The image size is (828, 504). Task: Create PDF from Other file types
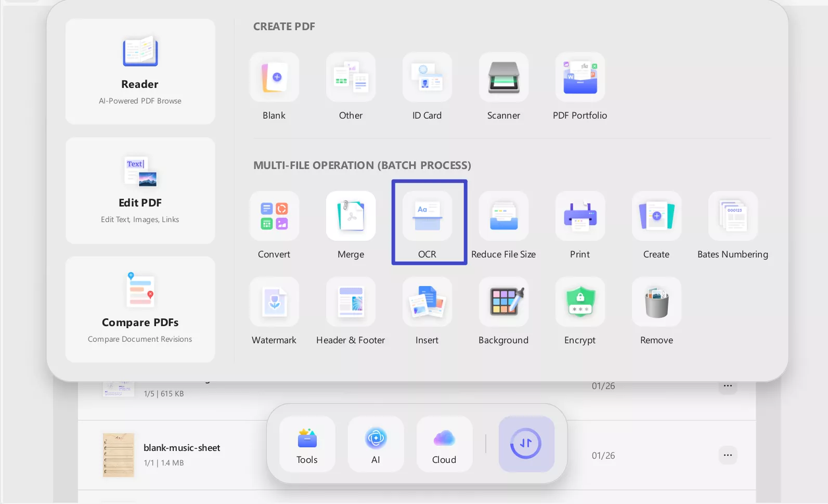pos(351,77)
